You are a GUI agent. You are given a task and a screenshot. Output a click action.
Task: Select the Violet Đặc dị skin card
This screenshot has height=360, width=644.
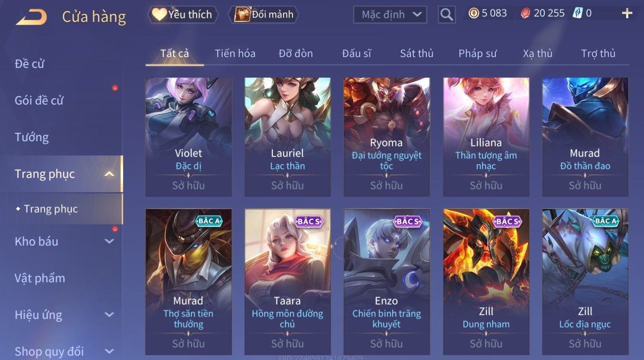(x=189, y=137)
